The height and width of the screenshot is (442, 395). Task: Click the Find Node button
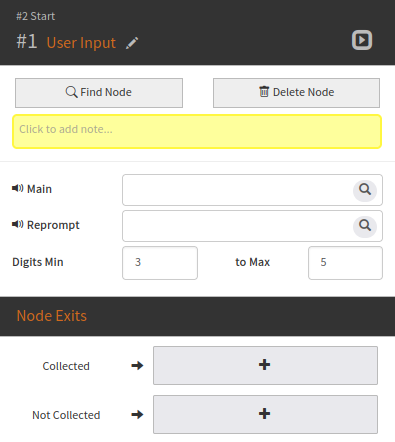pyautogui.click(x=99, y=93)
